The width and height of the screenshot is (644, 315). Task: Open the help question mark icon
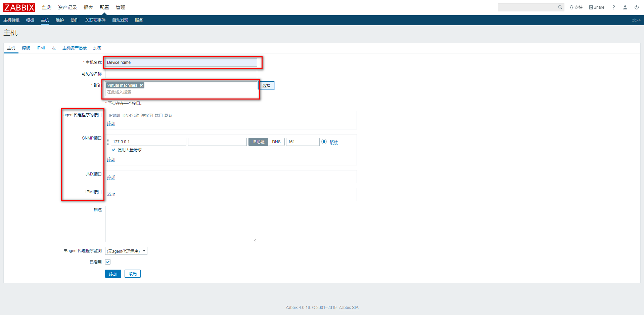[x=613, y=7]
